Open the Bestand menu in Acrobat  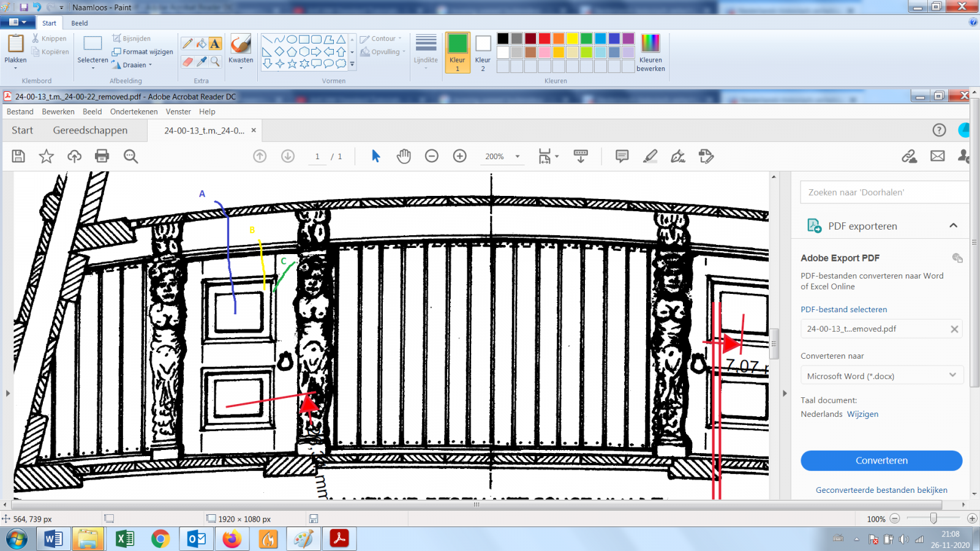pyautogui.click(x=20, y=111)
